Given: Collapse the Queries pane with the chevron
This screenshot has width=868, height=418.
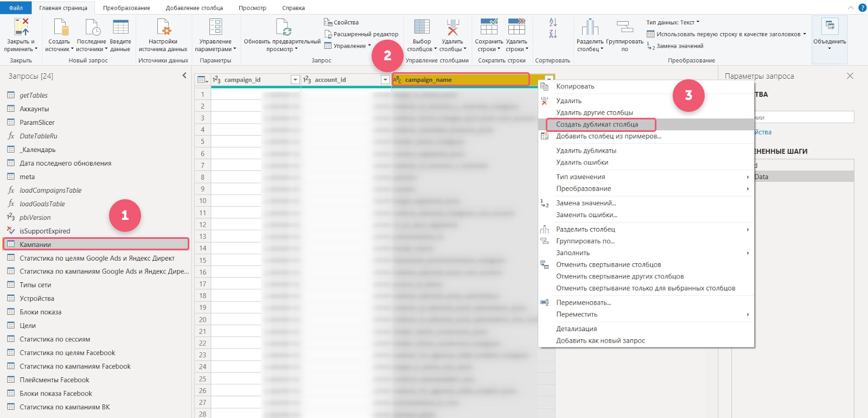Looking at the screenshot, I should pyautogui.click(x=184, y=76).
